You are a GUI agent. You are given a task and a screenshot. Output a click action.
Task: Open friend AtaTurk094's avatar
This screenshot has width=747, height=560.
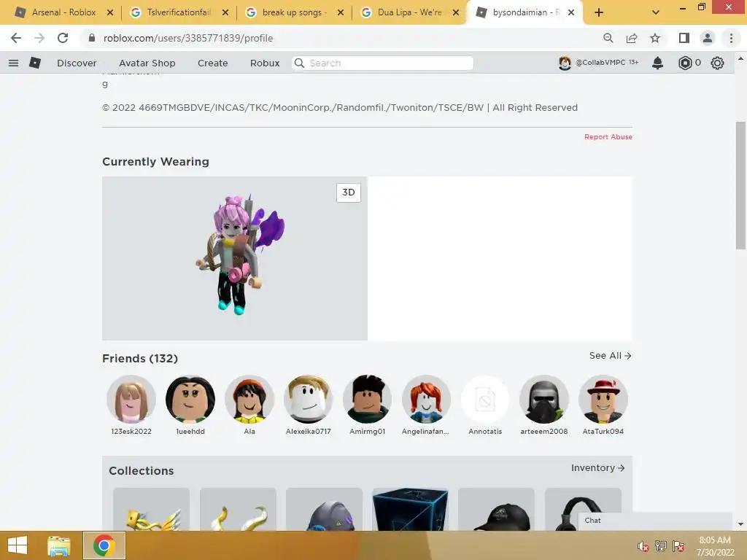603,399
